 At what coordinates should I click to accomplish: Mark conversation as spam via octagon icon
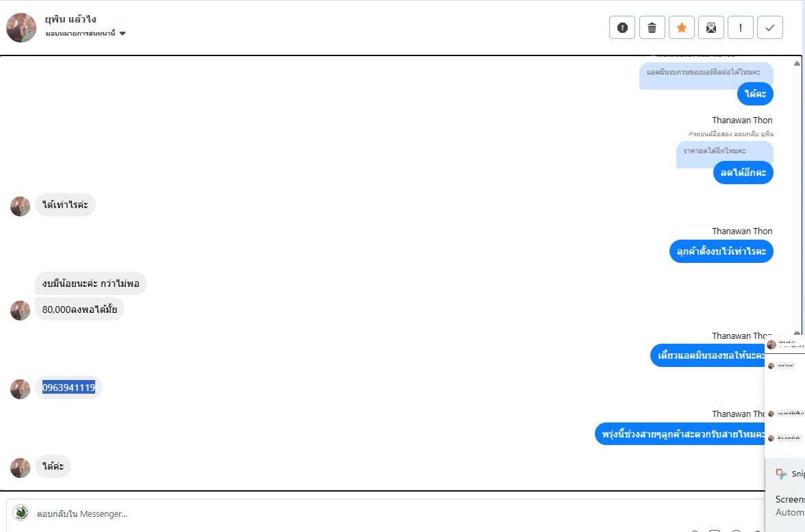(x=622, y=27)
